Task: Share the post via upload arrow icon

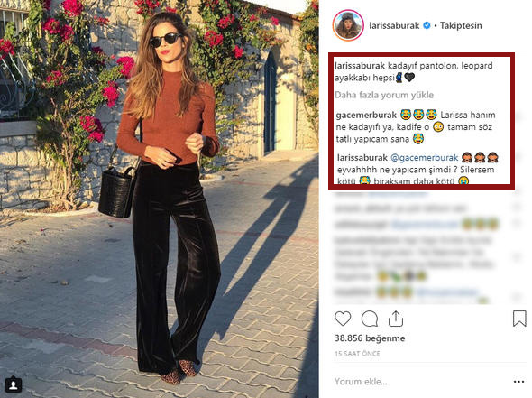Action: click(396, 319)
